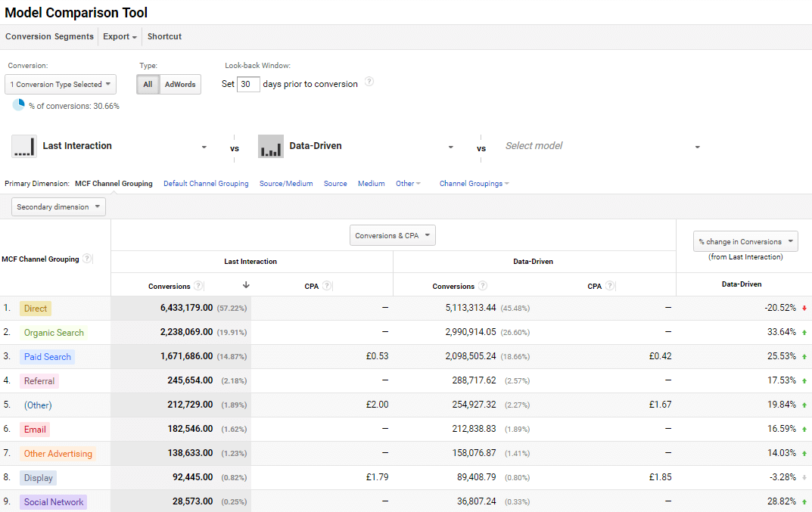Open the 1 Conversion Type Selected dropdown
Screen dimensions: 812x512
coord(61,85)
